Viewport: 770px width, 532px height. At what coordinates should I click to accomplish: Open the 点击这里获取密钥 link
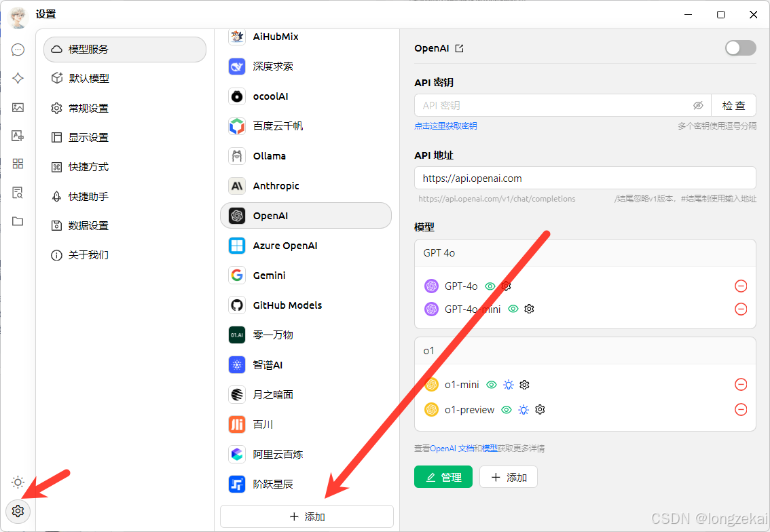point(445,126)
